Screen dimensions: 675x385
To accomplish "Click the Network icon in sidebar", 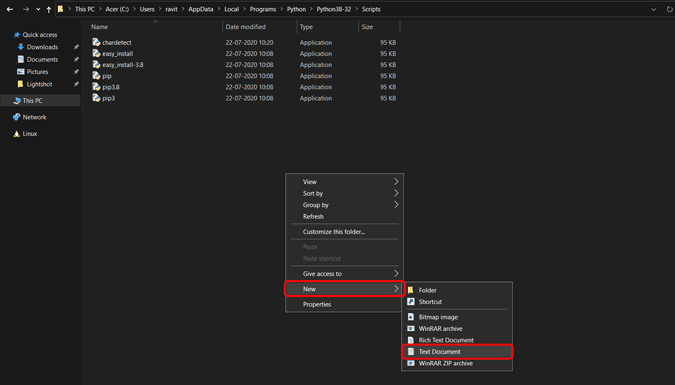I will tap(17, 117).
